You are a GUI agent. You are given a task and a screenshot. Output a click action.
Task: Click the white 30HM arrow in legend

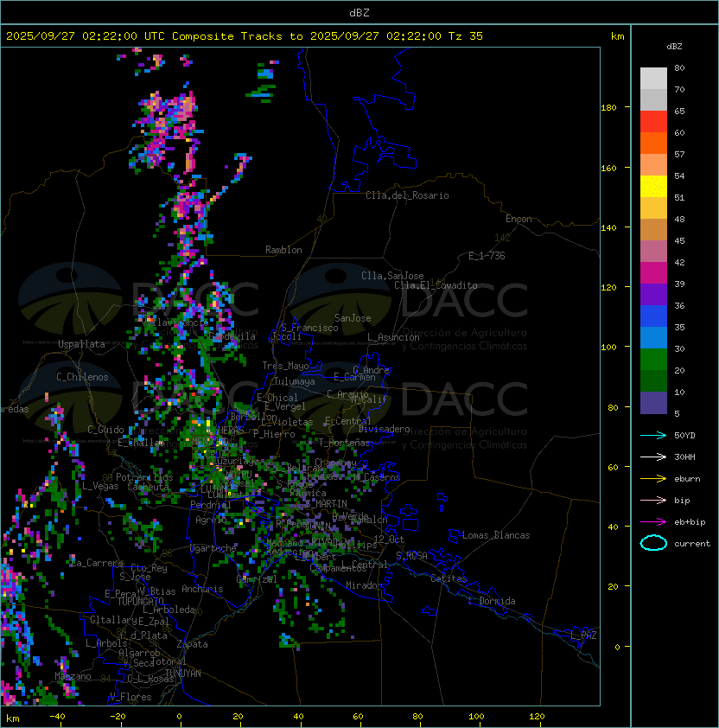pyautogui.click(x=653, y=457)
